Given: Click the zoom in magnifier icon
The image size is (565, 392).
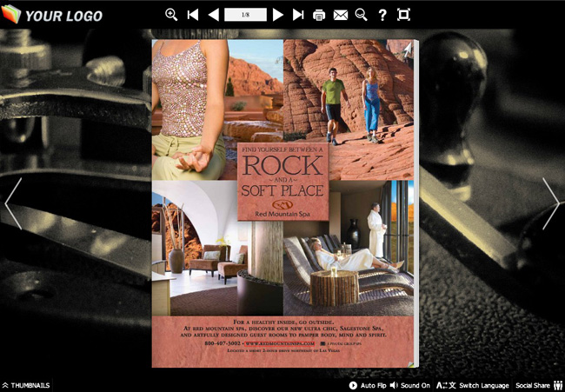Looking at the screenshot, I should pyautogui.click(x=171, y=15).
